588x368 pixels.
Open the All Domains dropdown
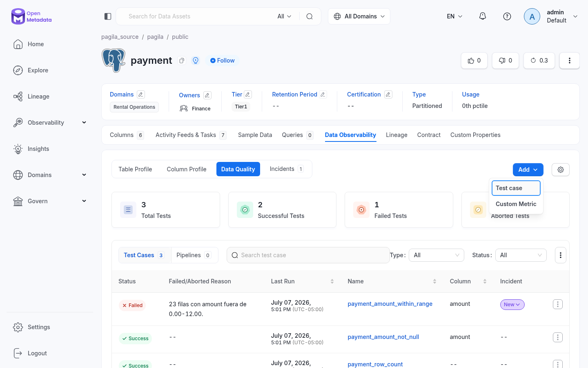[x=359, y=16]
